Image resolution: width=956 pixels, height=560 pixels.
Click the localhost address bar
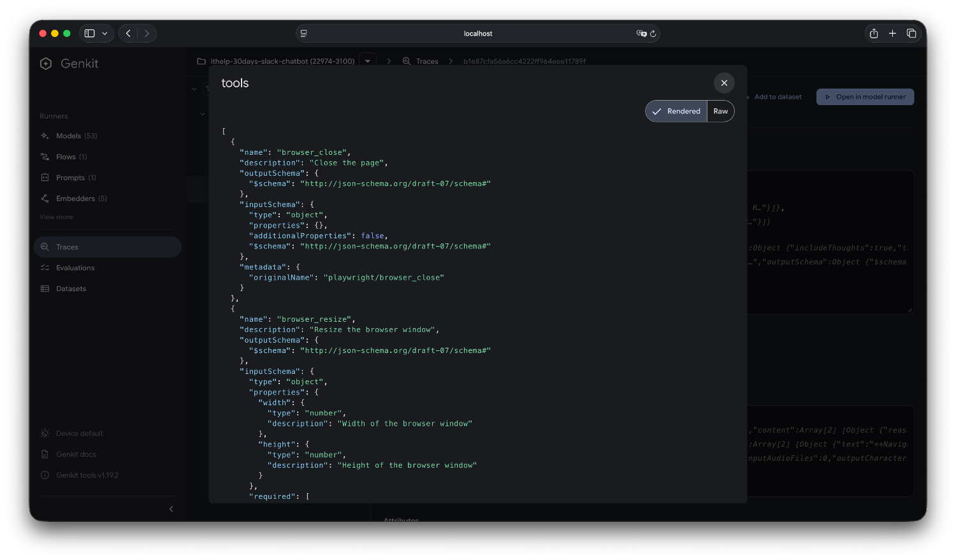(478, 33)
